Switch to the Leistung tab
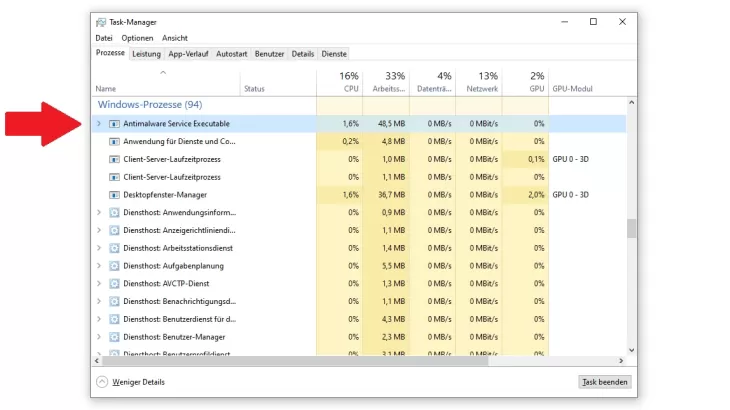This screenshot has height=410, width=730. click(146, 54)
